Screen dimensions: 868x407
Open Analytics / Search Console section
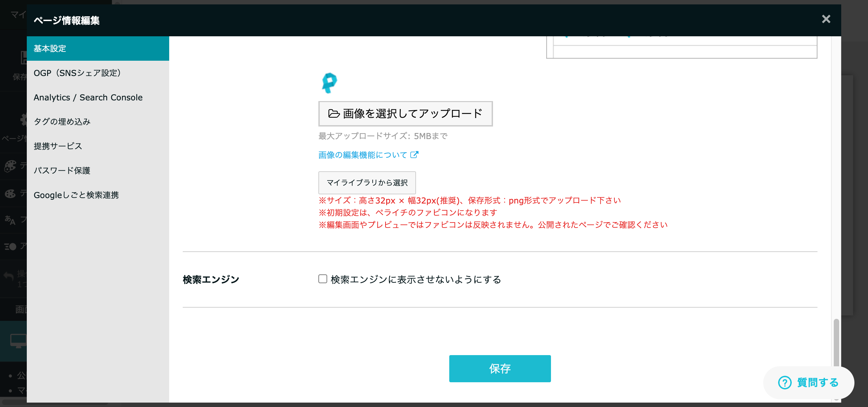98,97
